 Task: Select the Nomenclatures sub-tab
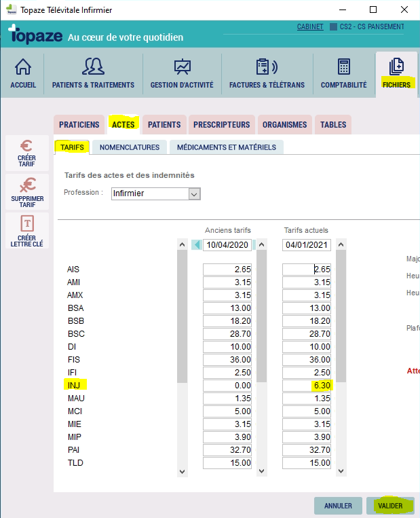130,147
